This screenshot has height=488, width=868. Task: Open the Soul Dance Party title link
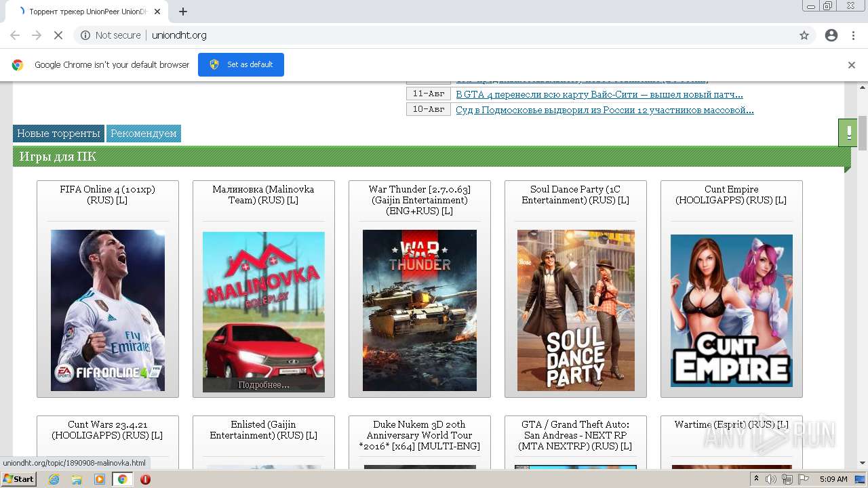point(575,195)
